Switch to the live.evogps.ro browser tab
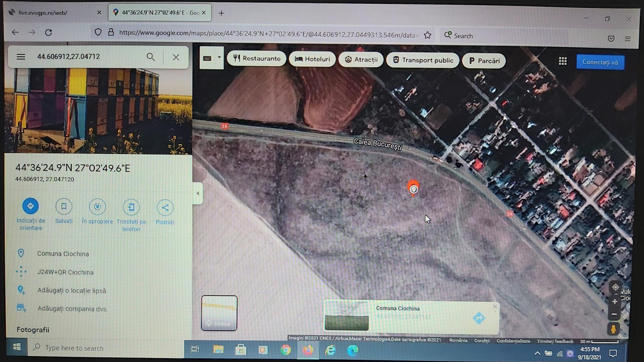 43,13
